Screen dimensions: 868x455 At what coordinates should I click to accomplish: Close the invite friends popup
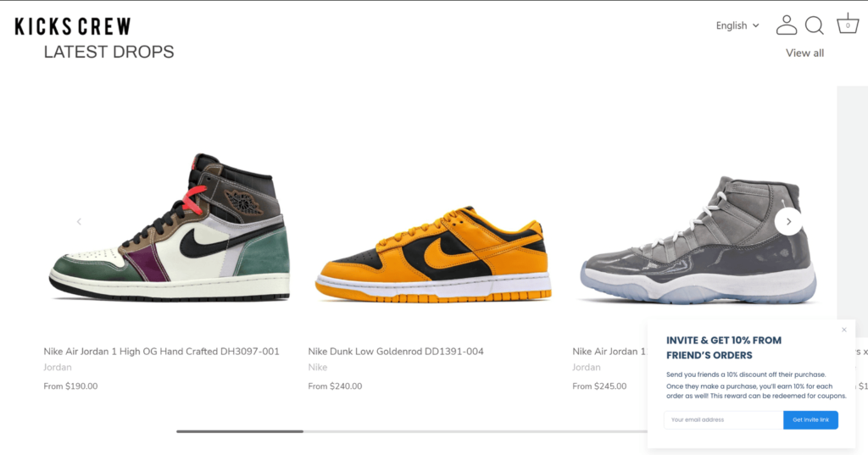(844, 330)
